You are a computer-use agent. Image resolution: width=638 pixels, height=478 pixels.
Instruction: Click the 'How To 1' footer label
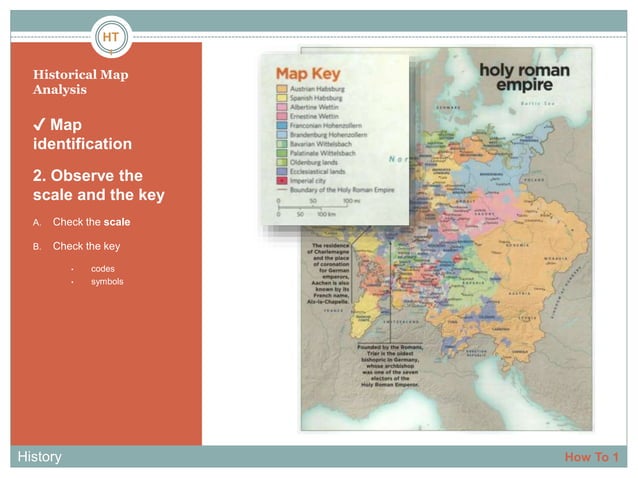coord(592,457)
